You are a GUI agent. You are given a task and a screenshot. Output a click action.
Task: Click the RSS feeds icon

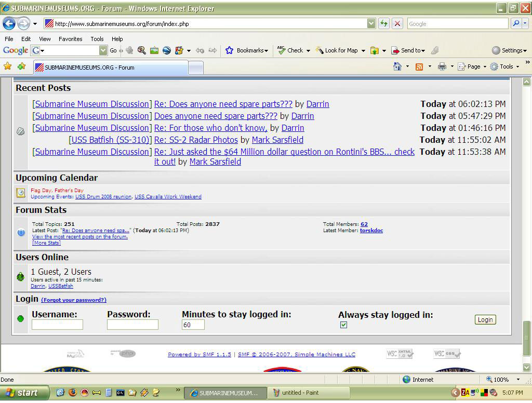pyautogui.click(x=419, y=66)
